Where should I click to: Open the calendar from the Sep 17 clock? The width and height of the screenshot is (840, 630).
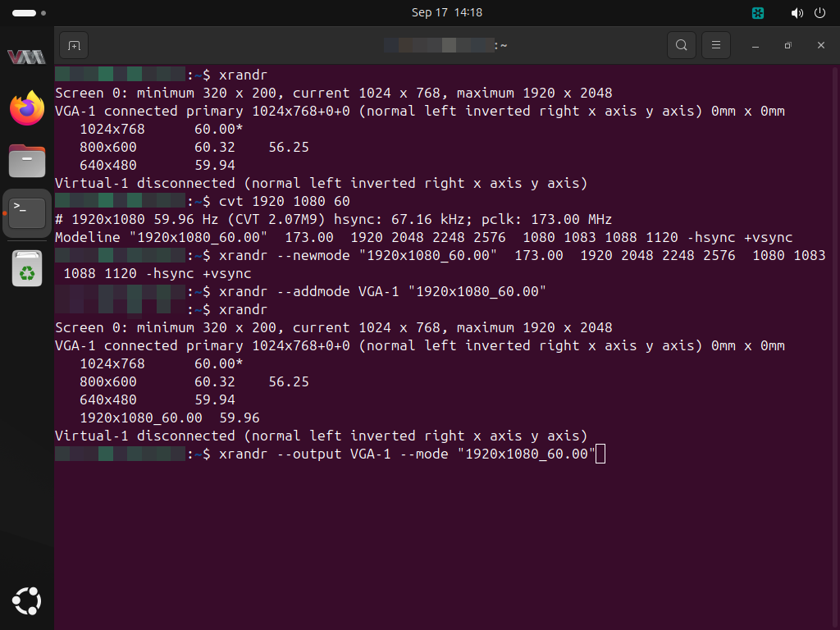(446, 13)
